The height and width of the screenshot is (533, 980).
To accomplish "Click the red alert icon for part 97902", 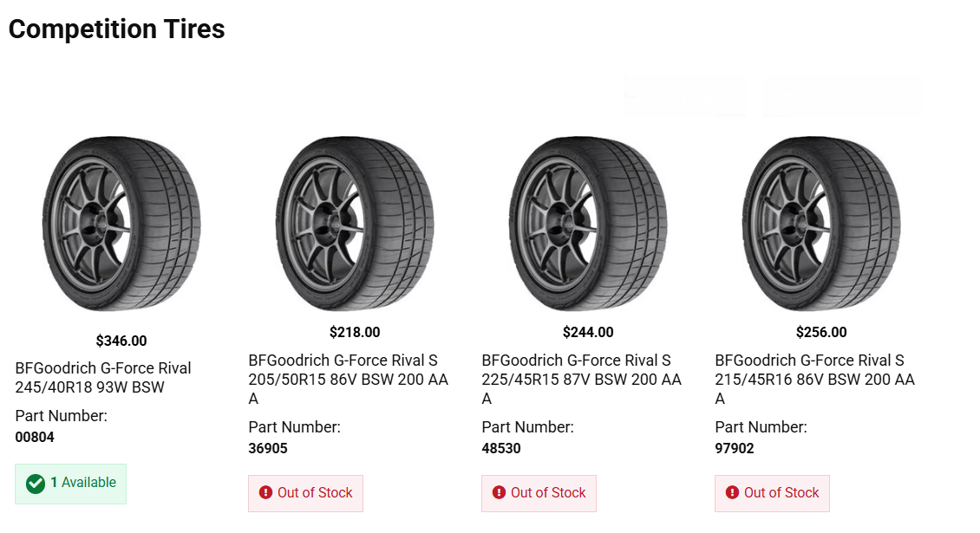I will point(732,493).
